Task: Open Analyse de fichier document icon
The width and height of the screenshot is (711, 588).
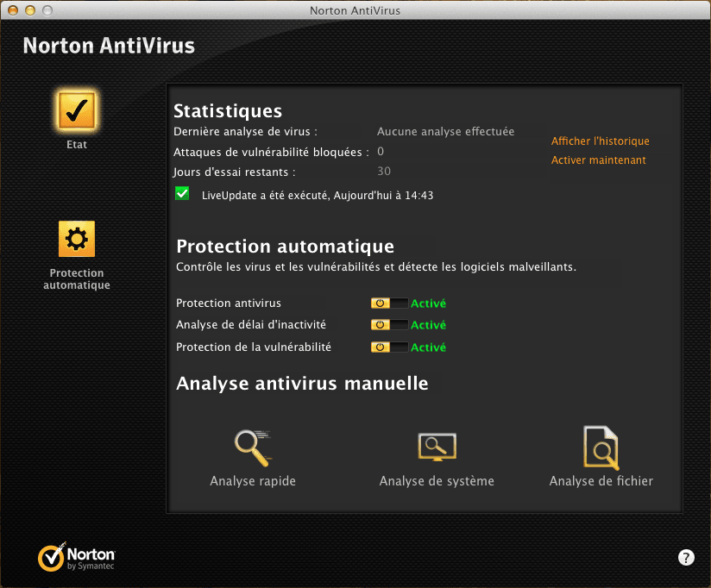Action: pyautogui.click(x=601, y=447)
